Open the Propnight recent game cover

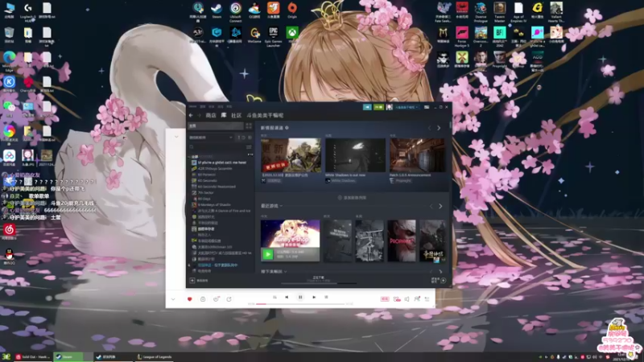401,241
